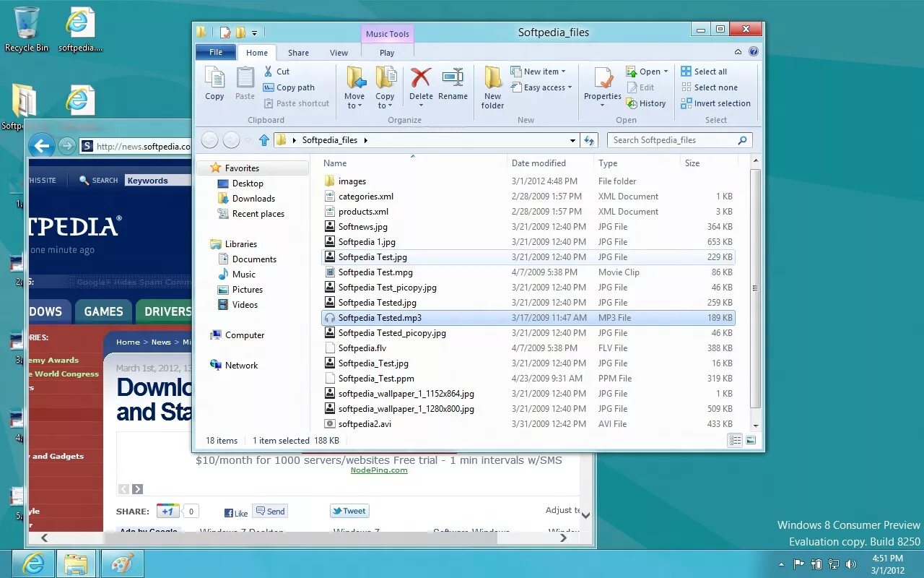
Task: Click Select none to clear the selection
Action: pyautogui.click(x=711, y=87)
